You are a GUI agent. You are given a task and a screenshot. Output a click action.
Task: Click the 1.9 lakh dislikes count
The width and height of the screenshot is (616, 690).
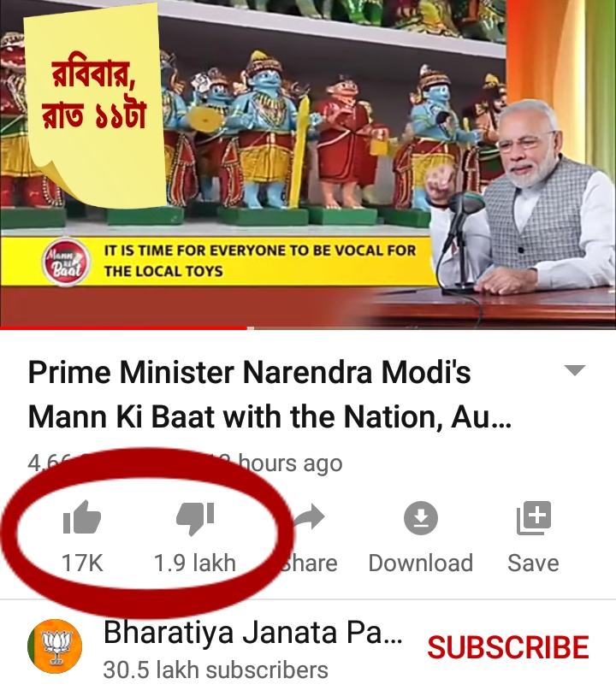pyautogui.click(x=195, y=563)
